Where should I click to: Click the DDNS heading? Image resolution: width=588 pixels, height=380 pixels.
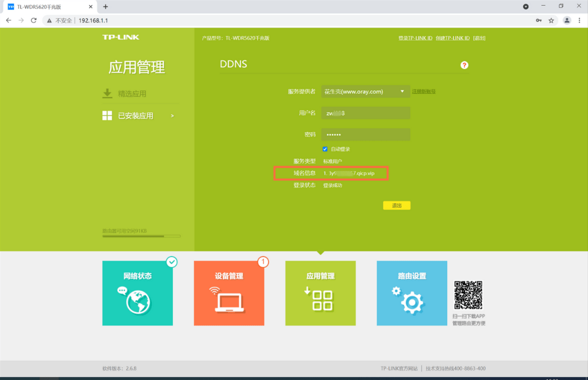click(x=234, y=64)
